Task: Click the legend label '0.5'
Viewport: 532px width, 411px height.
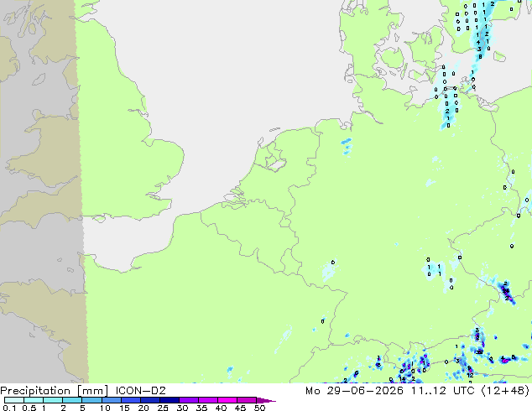Action: point(29,408)
